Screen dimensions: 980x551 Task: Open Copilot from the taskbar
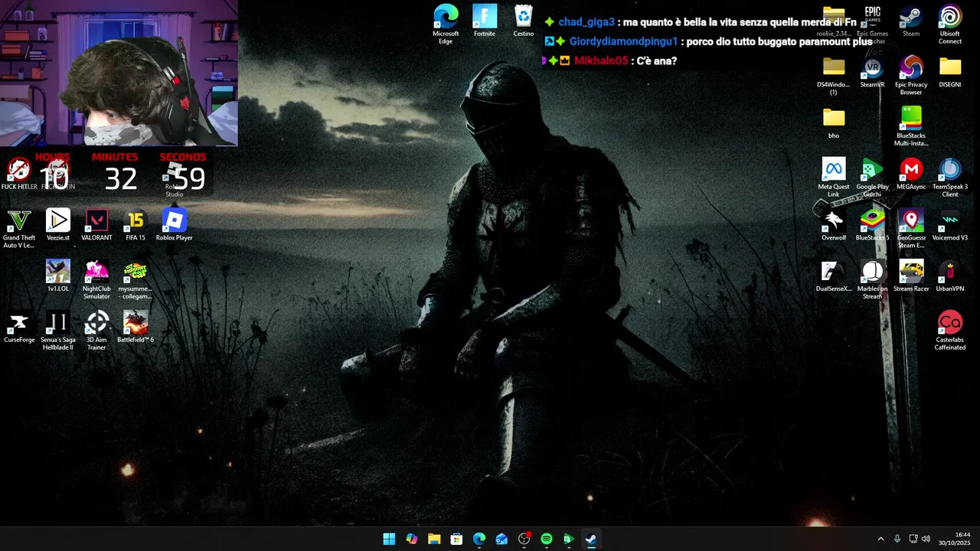pos(412,539)
